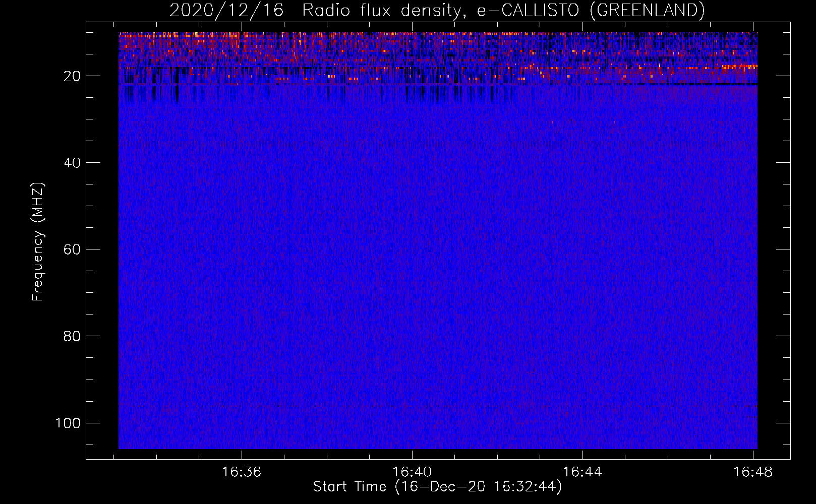Viewport: 816px width, 504px height.
Task: Click the '16:44' time tick label
Action: coord(582,472)
